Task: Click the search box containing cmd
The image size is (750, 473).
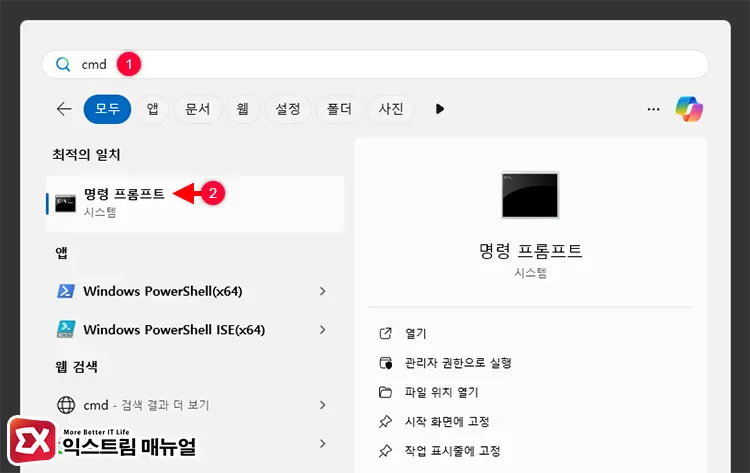Action: click(x=375, y=64)
